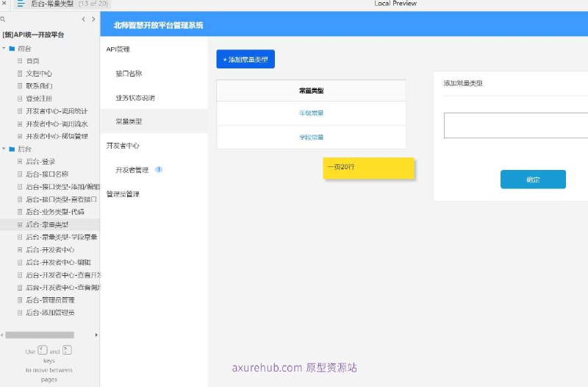
Task: Click the 开发者中心 menu heading
Action: [123, 146]
